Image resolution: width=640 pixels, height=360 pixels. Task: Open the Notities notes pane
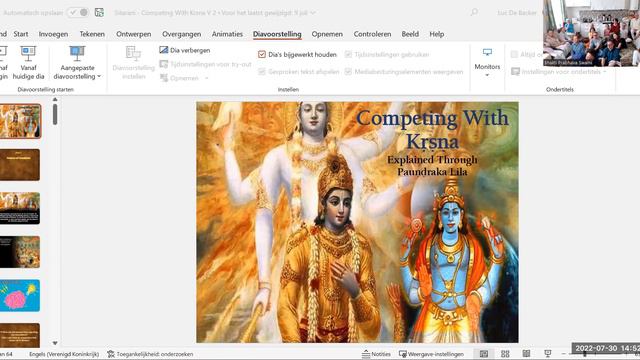[376, 354]
